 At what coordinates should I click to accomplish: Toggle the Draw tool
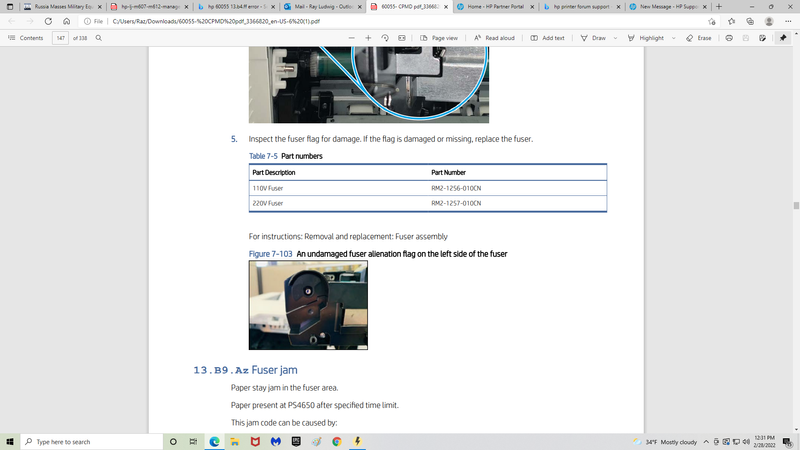click(x=593, y=38)
